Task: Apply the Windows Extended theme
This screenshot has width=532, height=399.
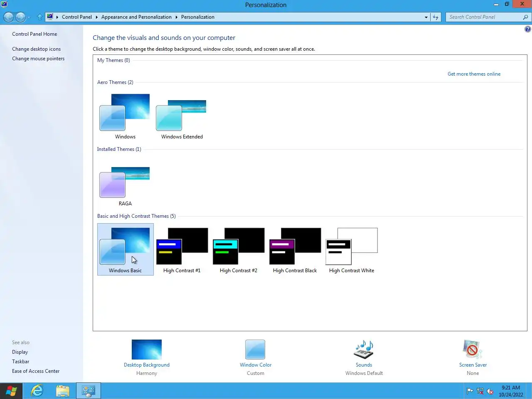Action: (182, 116)
